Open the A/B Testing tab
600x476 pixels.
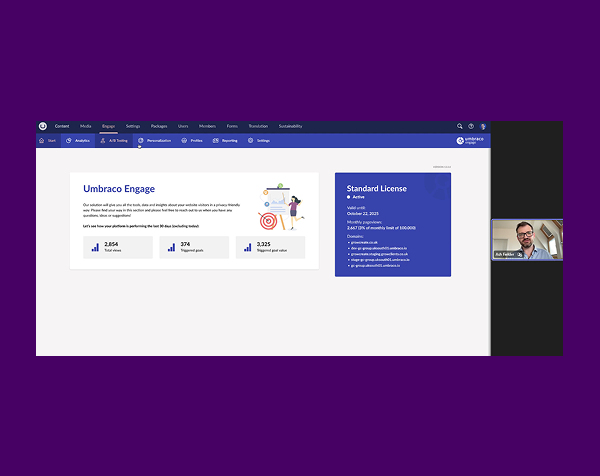[114, 140]
